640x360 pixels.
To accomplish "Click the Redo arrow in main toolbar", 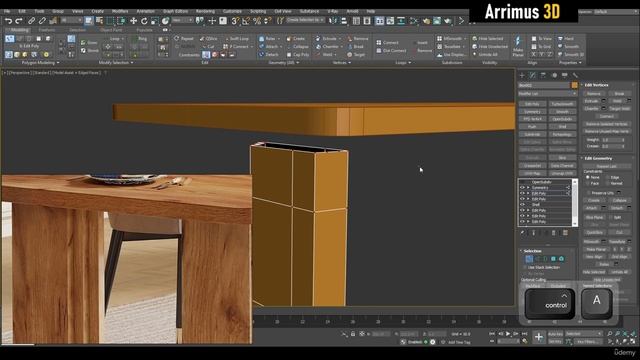I will click(x=19, y=20).
